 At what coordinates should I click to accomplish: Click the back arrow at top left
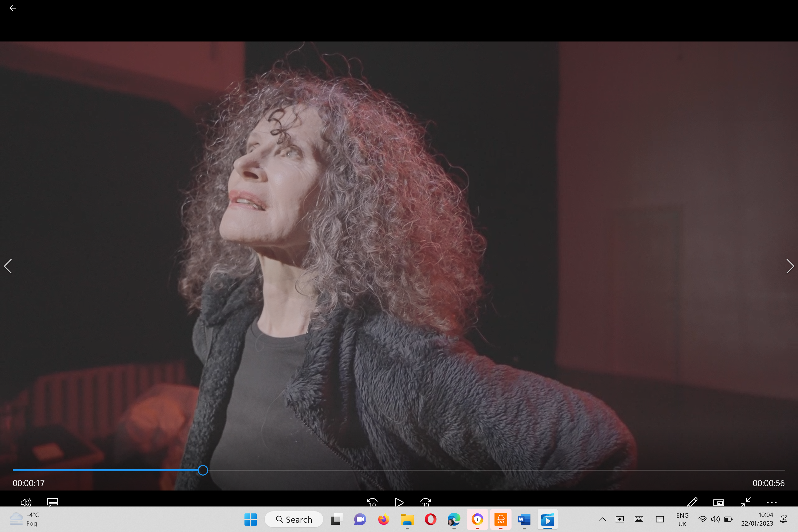(13, 8)
